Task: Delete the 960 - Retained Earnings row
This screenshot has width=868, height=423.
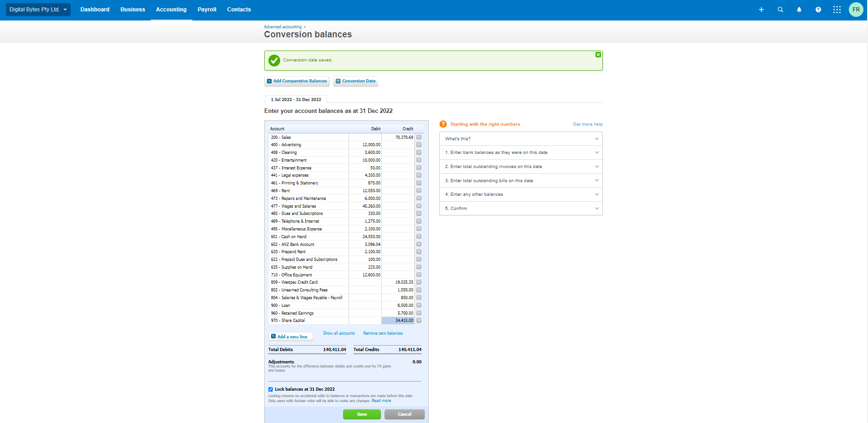Action: pyautogui.click(x=419, y=313)
